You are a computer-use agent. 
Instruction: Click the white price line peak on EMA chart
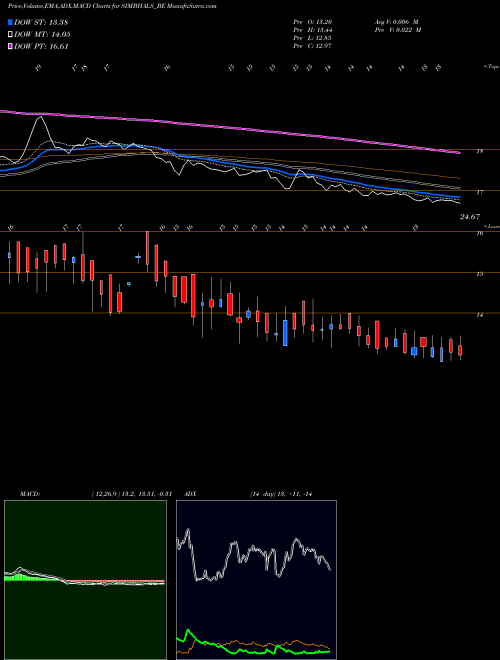40,118
